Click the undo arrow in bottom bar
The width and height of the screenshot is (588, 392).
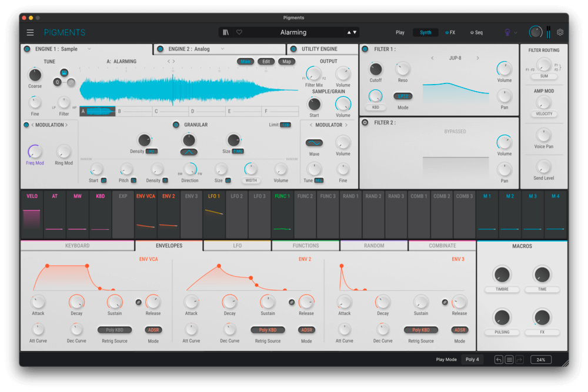(499, 360)
